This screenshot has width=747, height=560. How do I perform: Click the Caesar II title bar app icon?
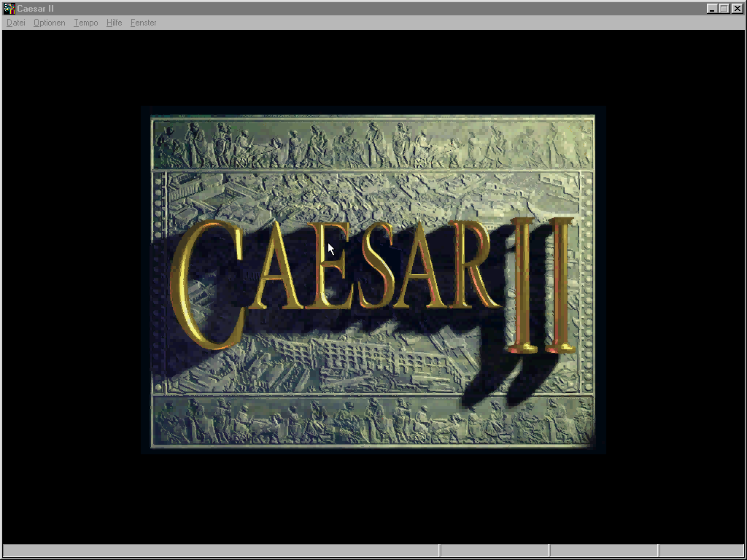click(9, 9)
